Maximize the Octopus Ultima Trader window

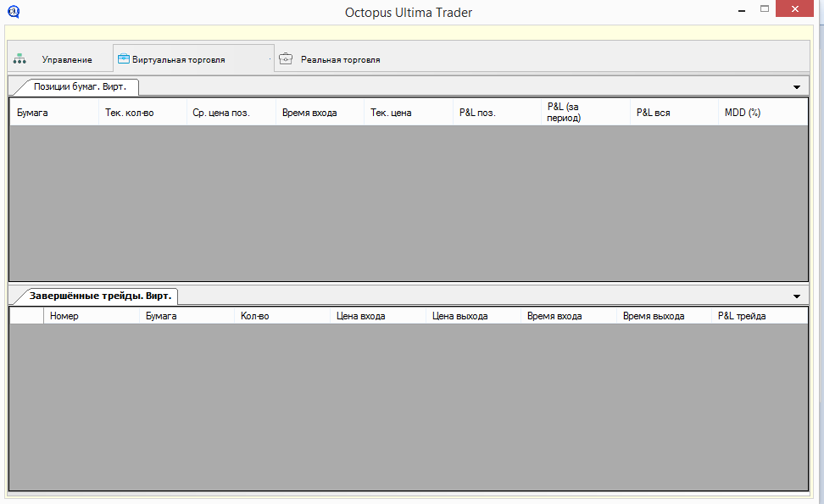[765, 9]
